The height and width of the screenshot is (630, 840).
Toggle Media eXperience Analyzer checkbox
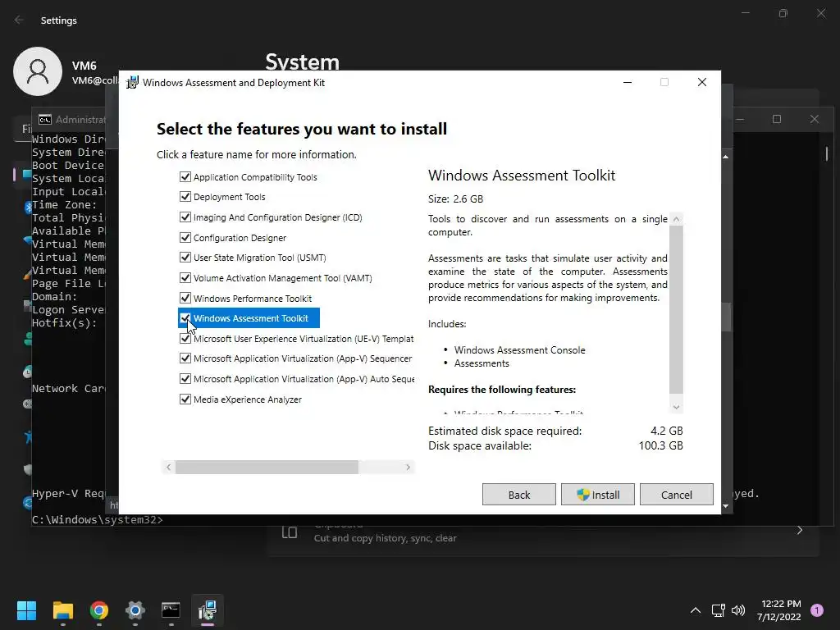pyautogui.click(x=185, y=399)
